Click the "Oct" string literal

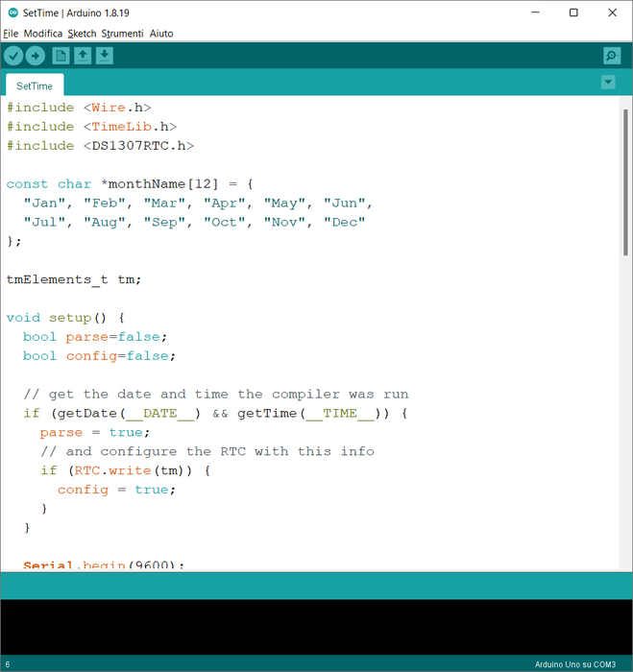225,222
